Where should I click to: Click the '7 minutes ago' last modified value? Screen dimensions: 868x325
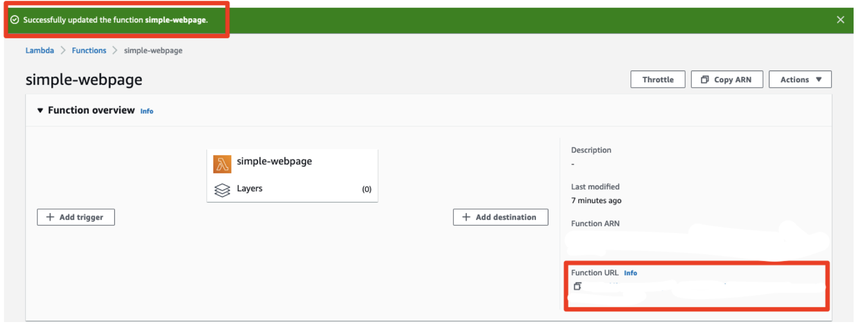(x=596, y=201)
